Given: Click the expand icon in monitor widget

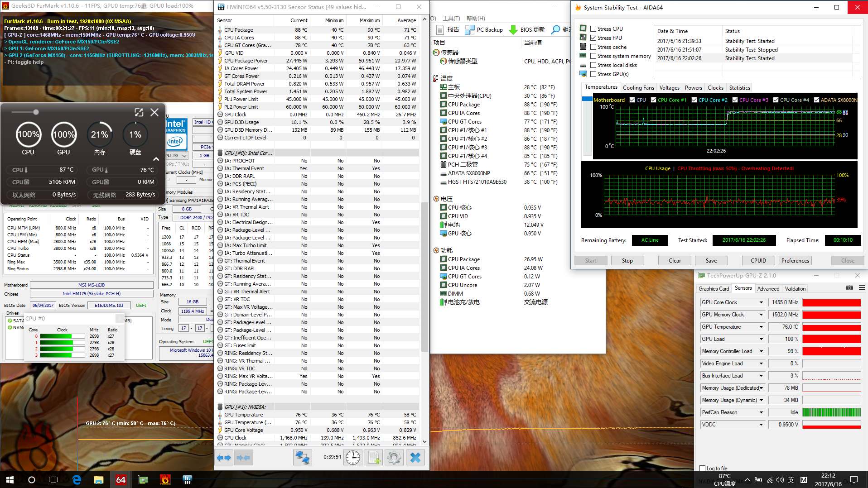Looking at the screenshot, I should tap(139, 112).
